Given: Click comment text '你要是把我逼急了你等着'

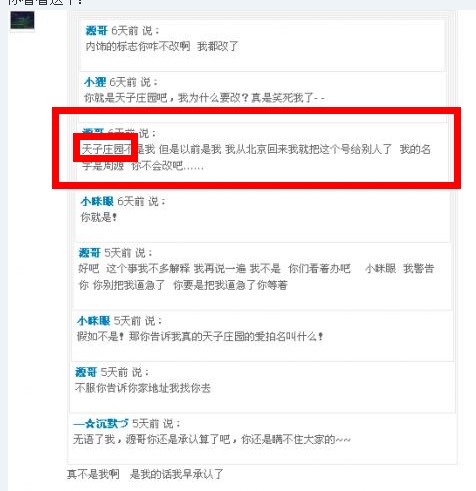Looking at the screenshot, I should (x=230, y=285).
